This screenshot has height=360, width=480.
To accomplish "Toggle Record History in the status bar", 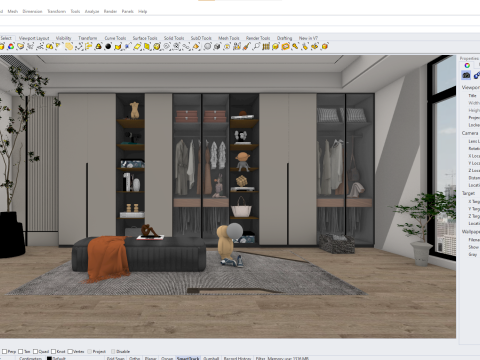I will 237,358.
